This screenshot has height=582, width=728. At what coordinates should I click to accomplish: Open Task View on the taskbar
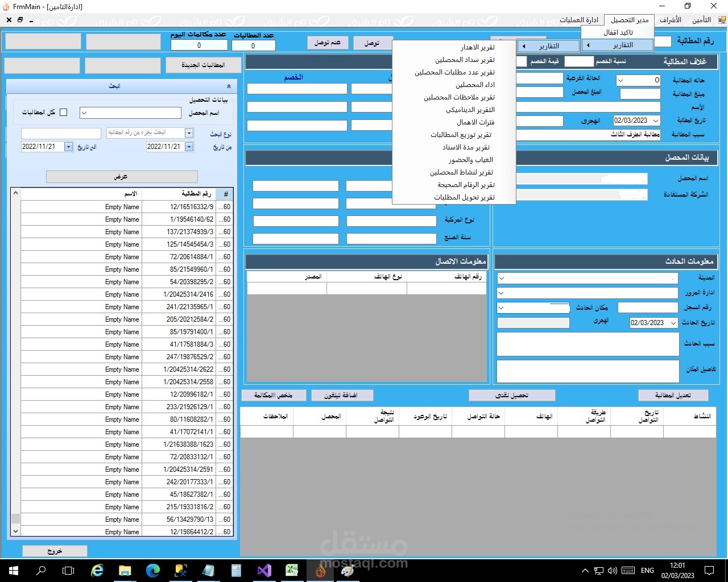click(x=68, y=571)
